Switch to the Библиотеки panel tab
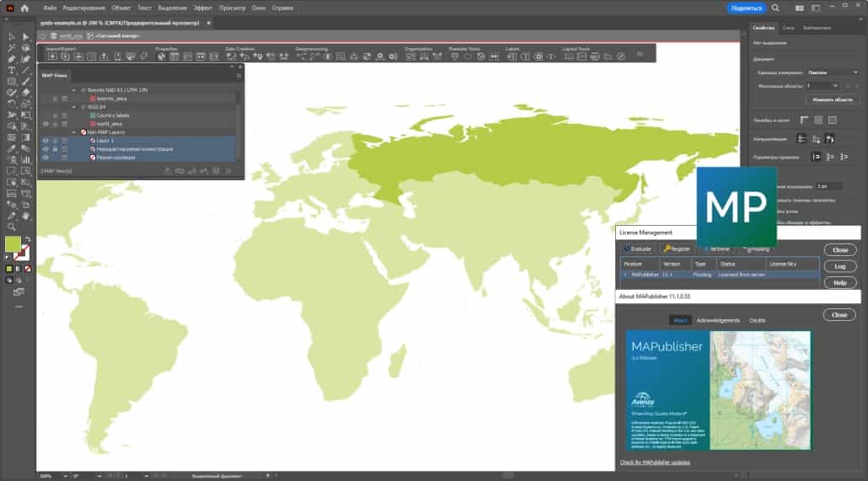This screenshot has width=868, height=481. tap(817, 28)
